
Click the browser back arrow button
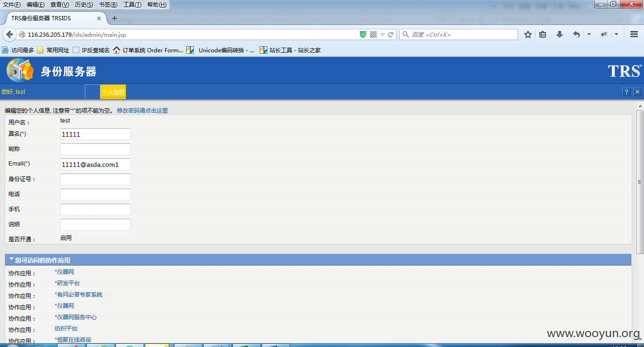9,34
